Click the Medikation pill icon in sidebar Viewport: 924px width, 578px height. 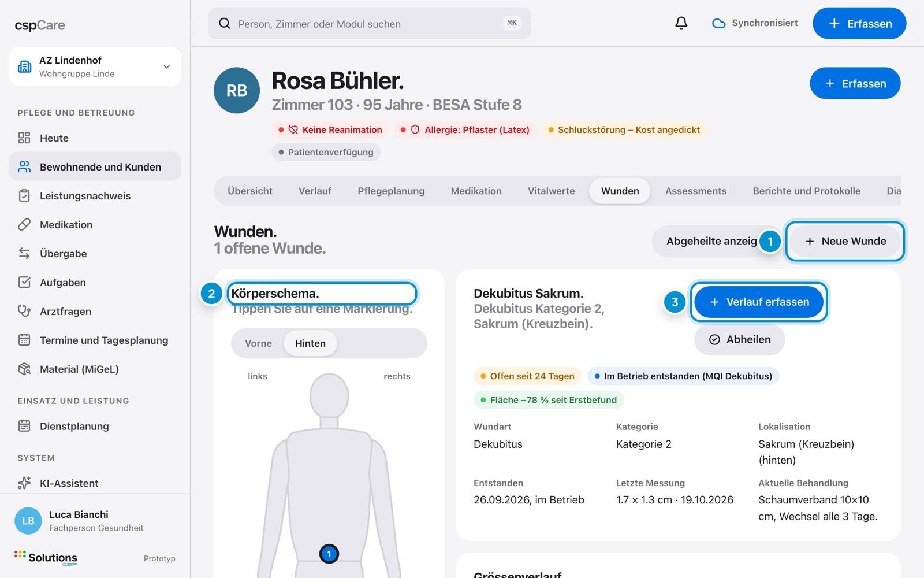(24, 224)
